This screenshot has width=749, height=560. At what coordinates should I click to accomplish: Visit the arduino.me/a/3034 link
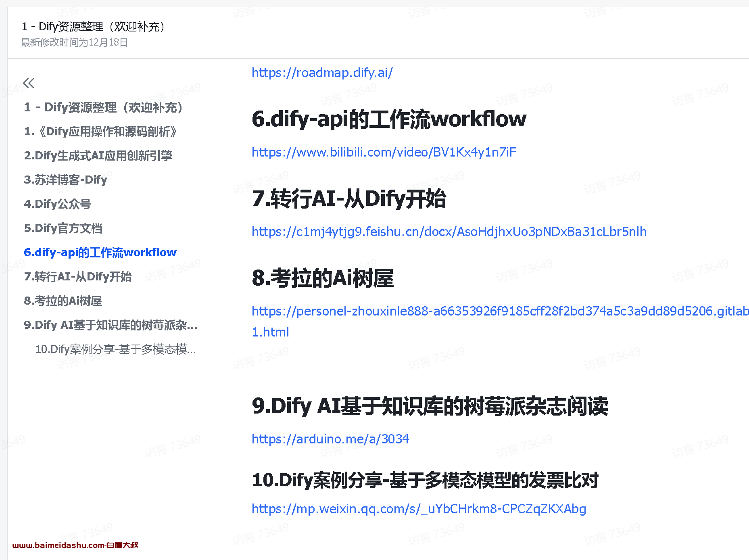click(330, 439)
